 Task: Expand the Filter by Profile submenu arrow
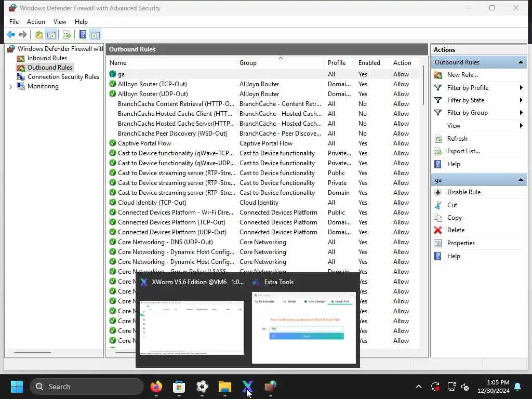click(521, 88)
